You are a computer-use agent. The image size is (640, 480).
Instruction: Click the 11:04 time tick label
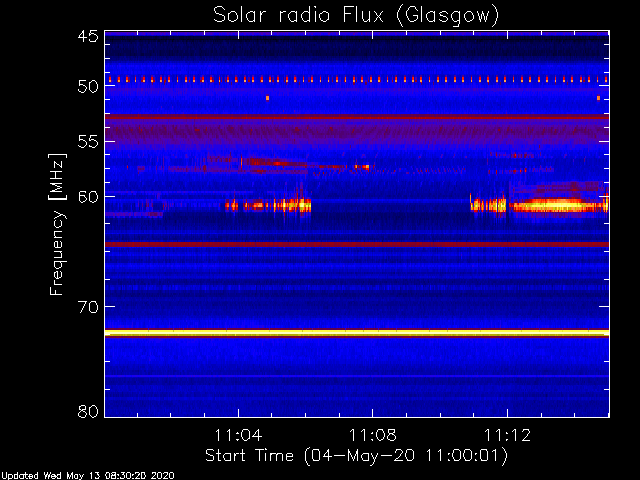coord(238,436)
